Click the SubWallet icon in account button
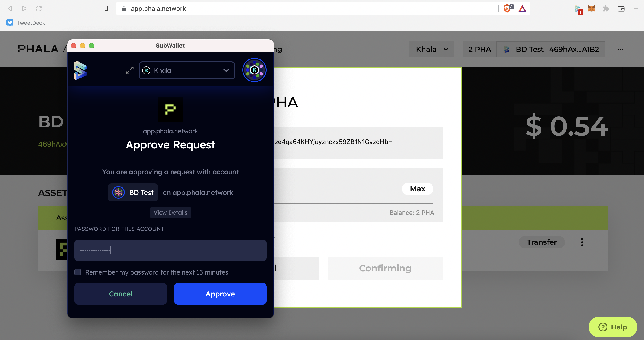 pos(507,49)
